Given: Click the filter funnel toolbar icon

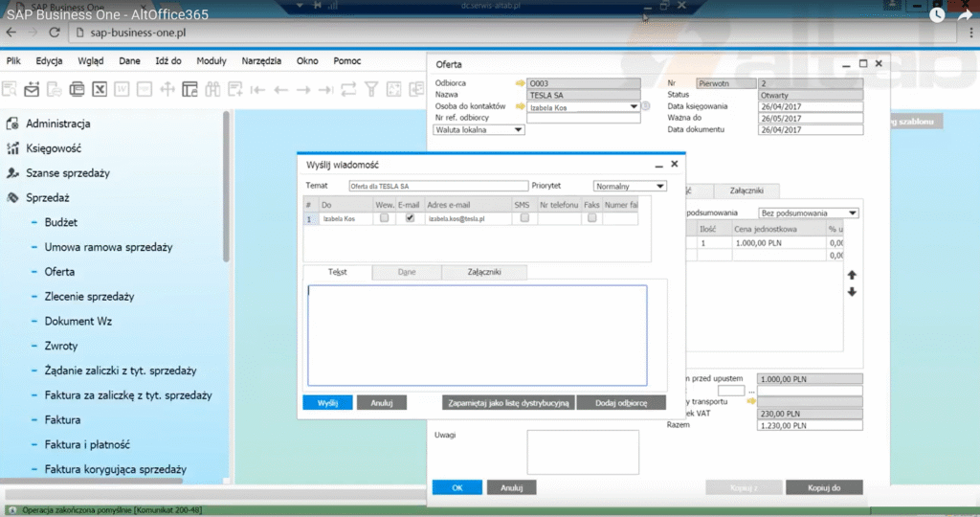Looking at the screenshot, I should (x=371, y=89).
